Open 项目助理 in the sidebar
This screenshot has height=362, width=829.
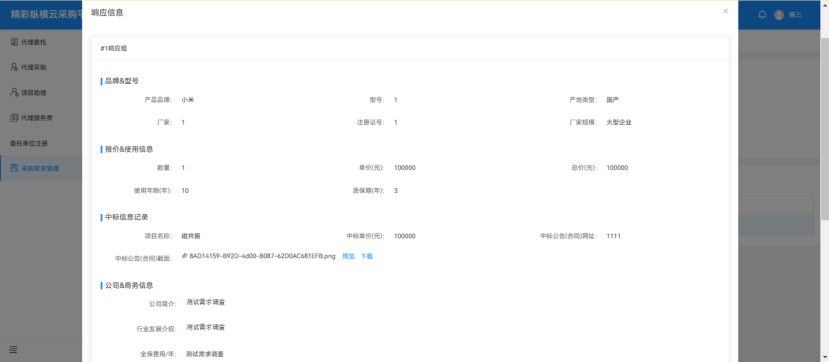pyautogui.click(x=41, y=92)
